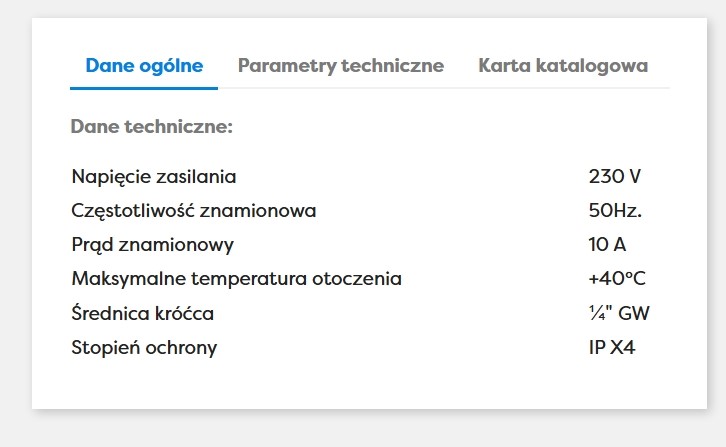
Task: Click the ¼" GW value
Action: [619, 314]
